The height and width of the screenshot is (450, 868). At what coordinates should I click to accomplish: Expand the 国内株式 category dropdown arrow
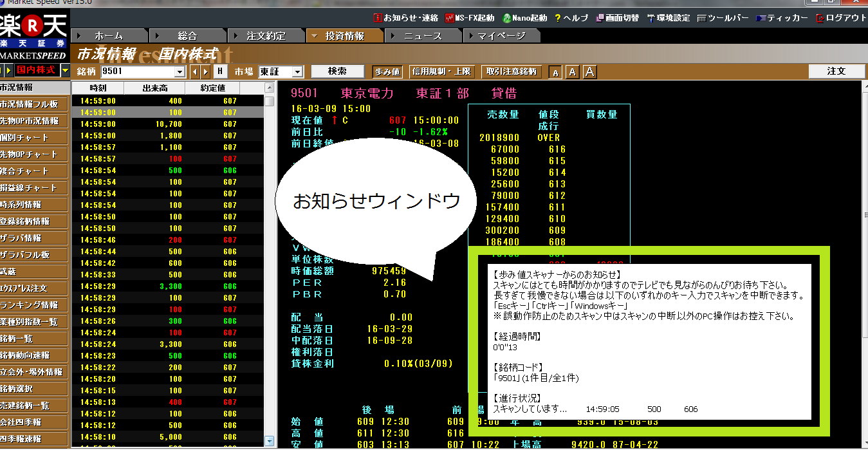[x=65, y=70]
